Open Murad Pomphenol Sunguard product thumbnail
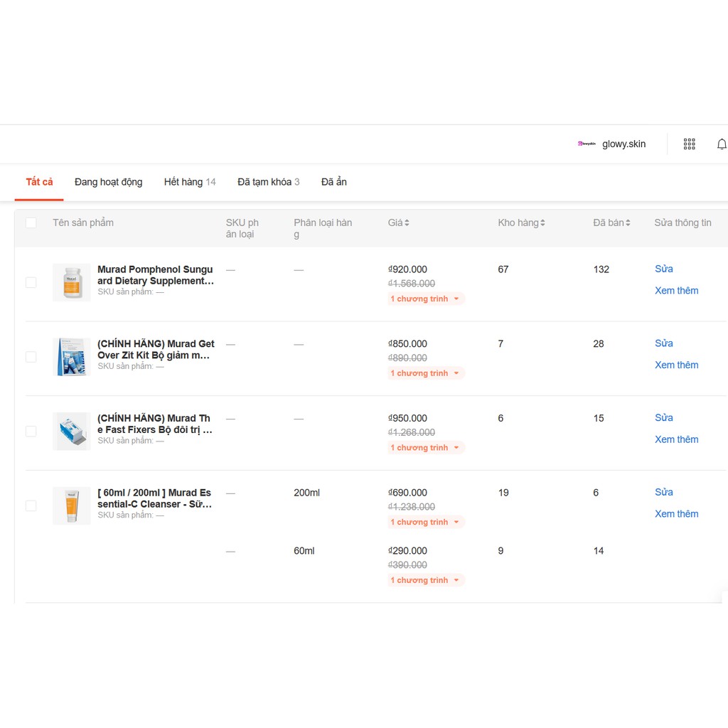 click(72, 282)
